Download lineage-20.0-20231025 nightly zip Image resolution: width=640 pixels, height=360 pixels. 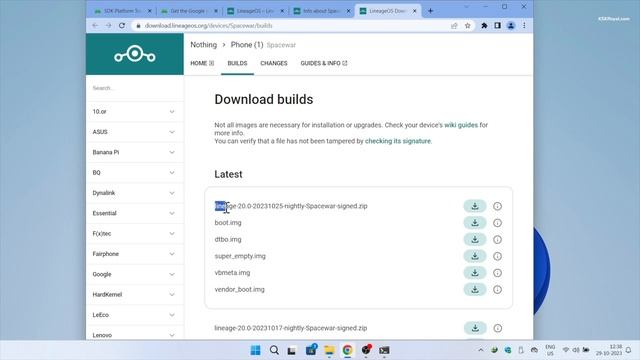(x=475, y=206)
